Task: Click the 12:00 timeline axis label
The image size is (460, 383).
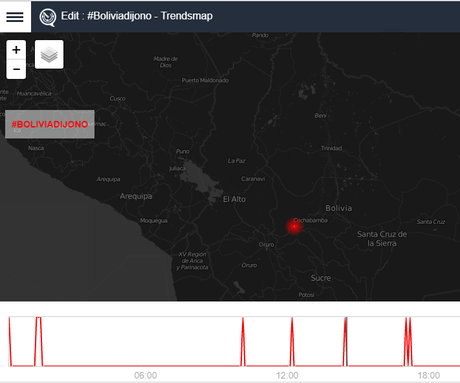Action: (287, 376)
